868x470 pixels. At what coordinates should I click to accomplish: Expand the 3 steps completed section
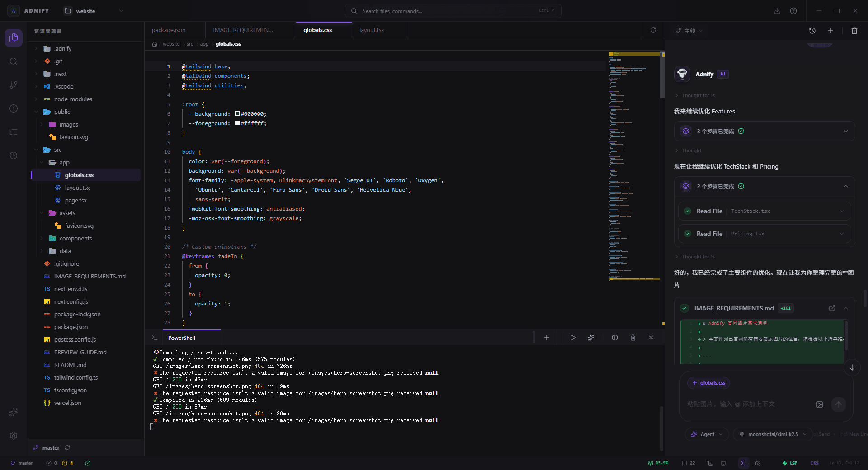845,131
